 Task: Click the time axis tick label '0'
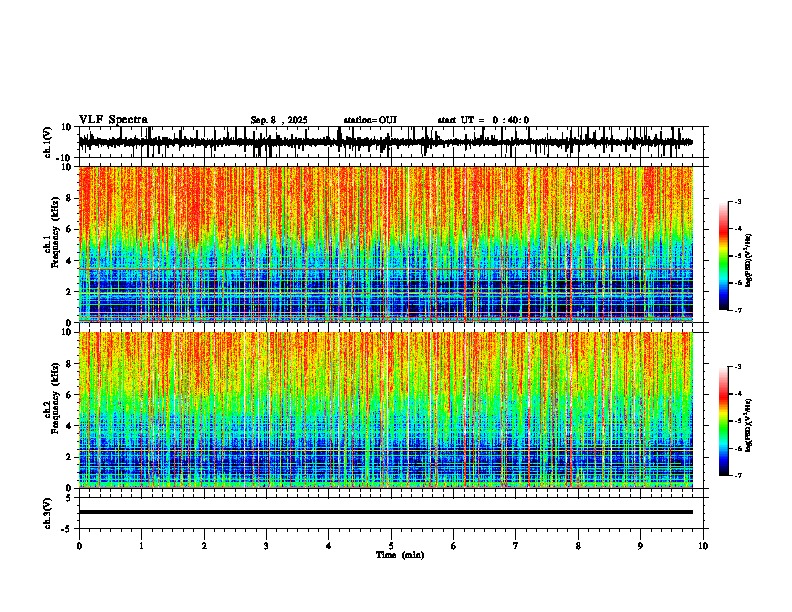coord(79,546)
